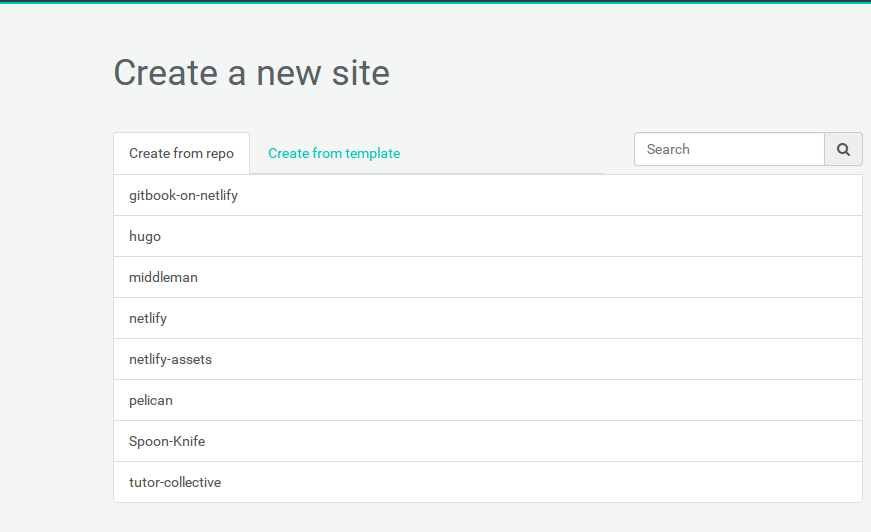This screenshot has width=871, height=532.
Task: Select the Create from repo tab
Action: pos(182,153)
